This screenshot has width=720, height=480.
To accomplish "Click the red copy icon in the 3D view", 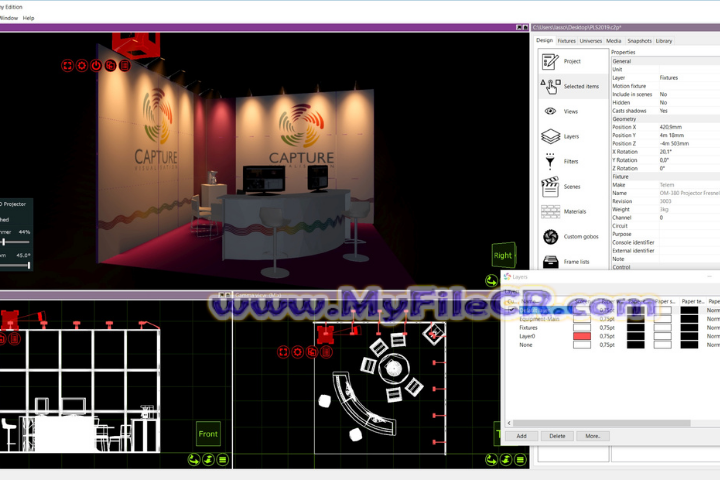I will tap(110, 66).
